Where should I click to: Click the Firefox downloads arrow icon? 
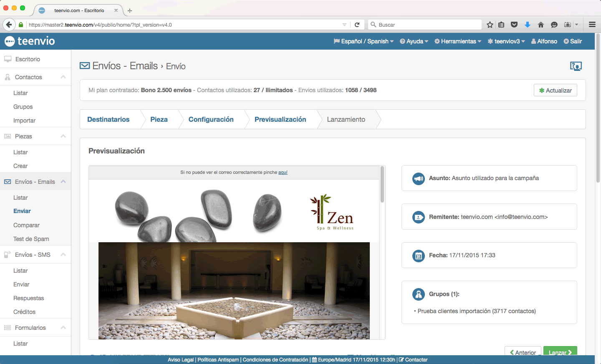[527, 25]
